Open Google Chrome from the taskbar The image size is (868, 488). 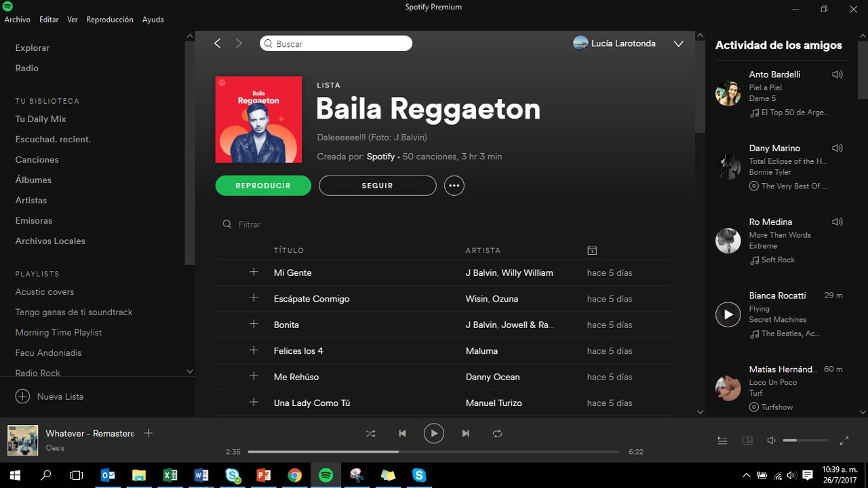click(x=294, y=475)
